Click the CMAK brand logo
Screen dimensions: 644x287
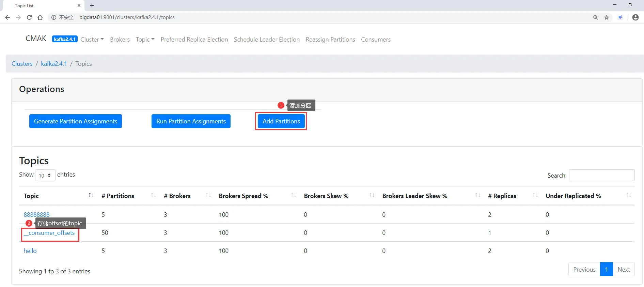coord(36,39)
